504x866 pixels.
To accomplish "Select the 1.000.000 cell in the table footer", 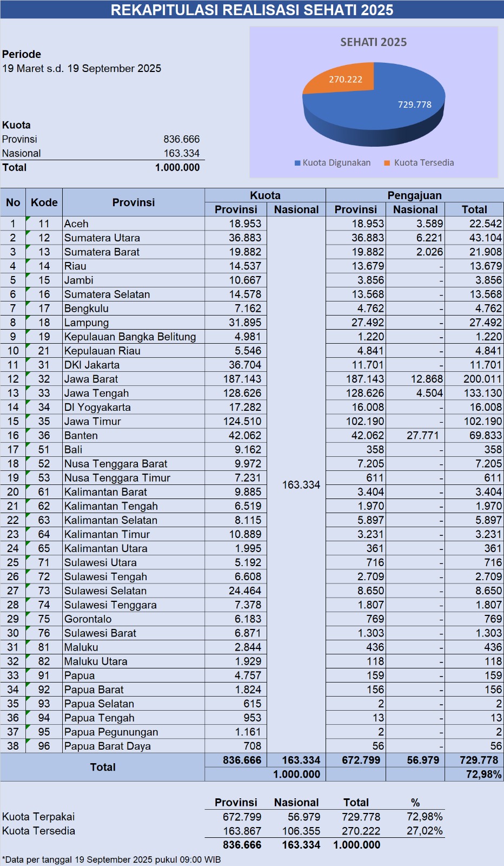I will point(296,774).
